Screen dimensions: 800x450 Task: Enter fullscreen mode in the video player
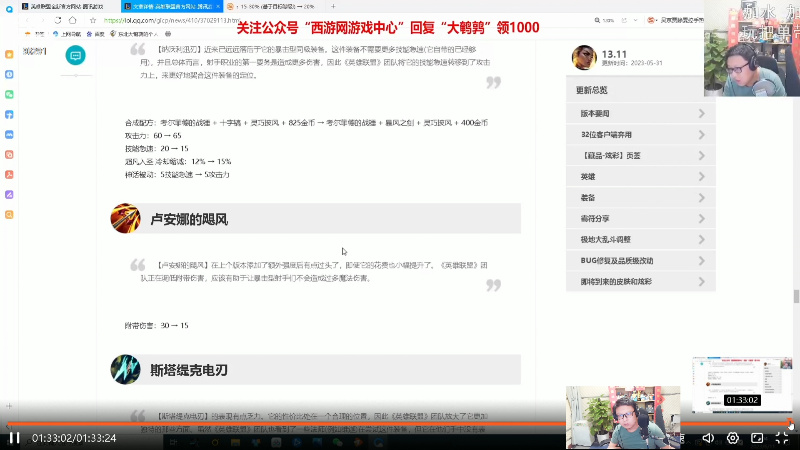point(782,438)
